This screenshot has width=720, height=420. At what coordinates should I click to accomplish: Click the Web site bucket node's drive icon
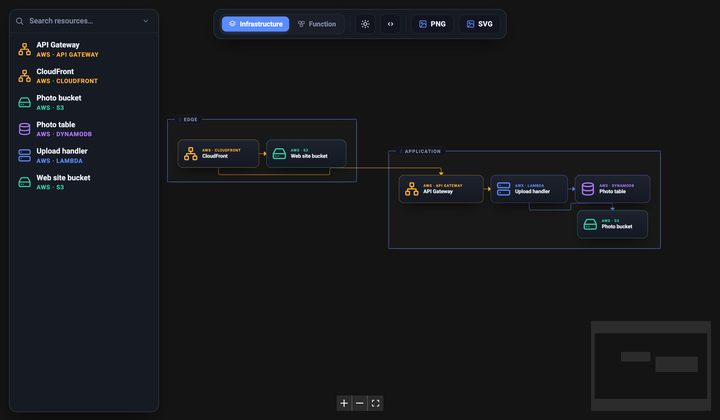[x=279, y=153]
